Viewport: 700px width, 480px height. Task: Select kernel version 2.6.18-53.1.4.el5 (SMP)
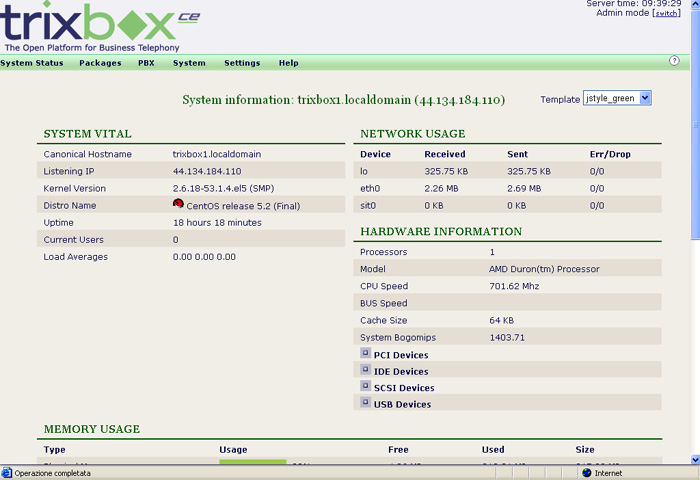click(223, 188)
